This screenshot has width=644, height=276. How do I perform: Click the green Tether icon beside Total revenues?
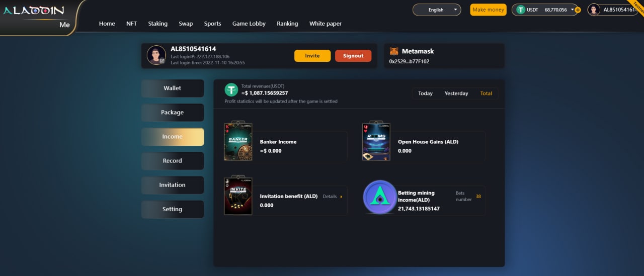231,90
